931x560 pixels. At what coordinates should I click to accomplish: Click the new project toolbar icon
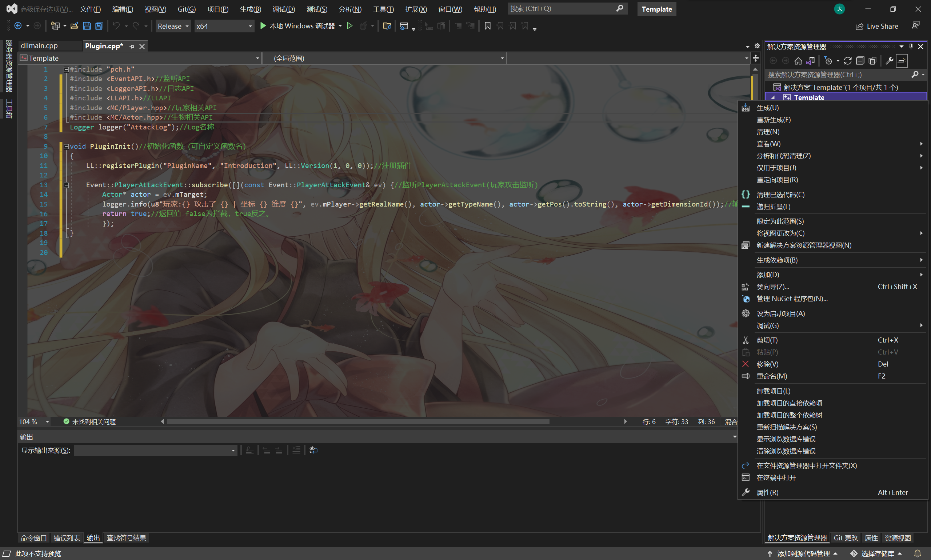55,26
